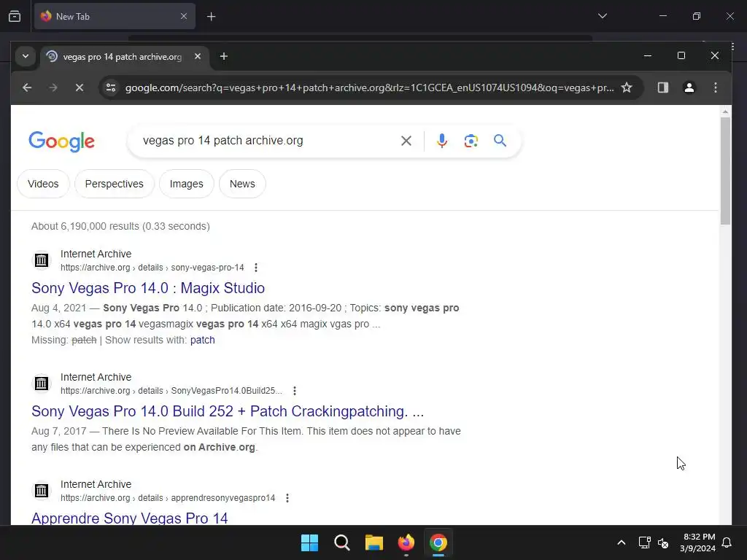Open a new tab in Firefox window
The image size is (747, 560).
211,17
